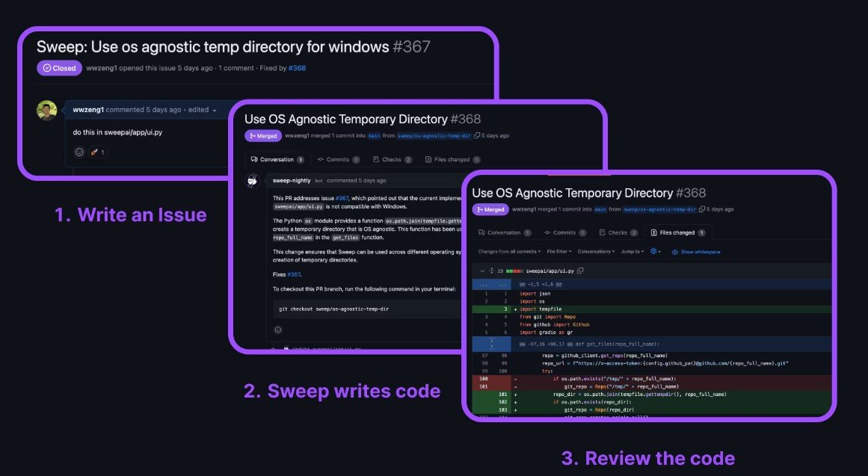Switch to the Commits tab in the Files changed panel
Screen dimensions: 868x476
click(x=564, y=232)
